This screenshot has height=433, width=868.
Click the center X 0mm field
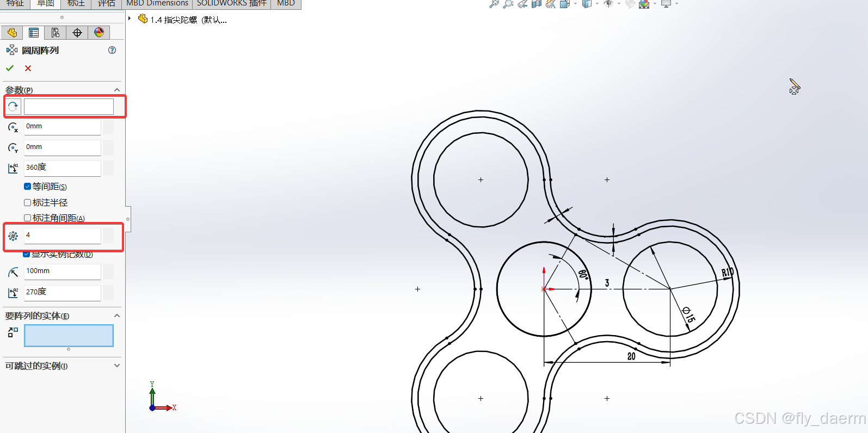[63, 127]
